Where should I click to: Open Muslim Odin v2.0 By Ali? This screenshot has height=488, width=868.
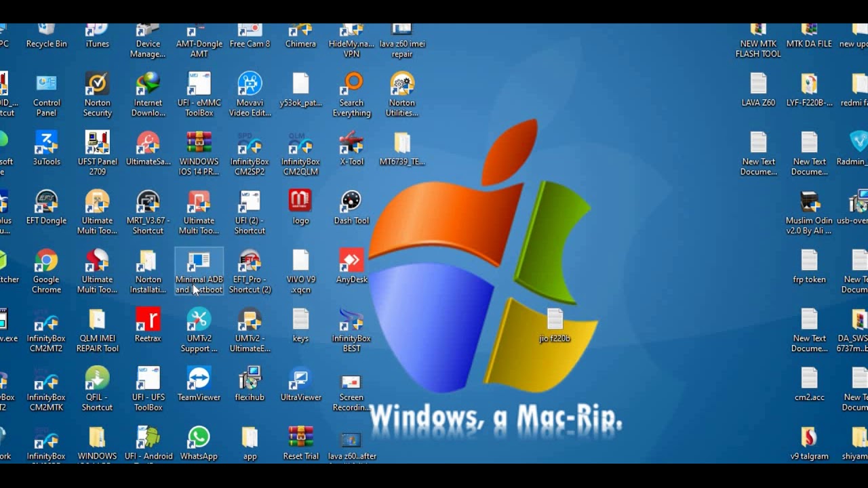[809, 213]
